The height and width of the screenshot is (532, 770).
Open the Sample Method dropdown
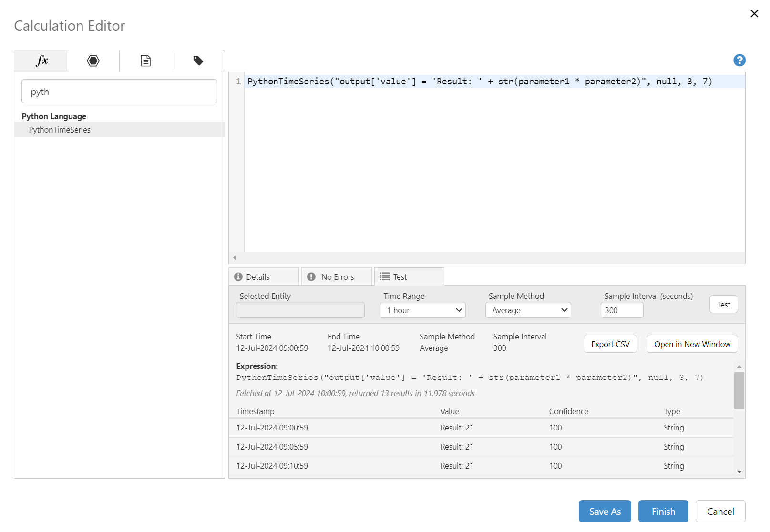pyautogui.click(x=528, y=310)
